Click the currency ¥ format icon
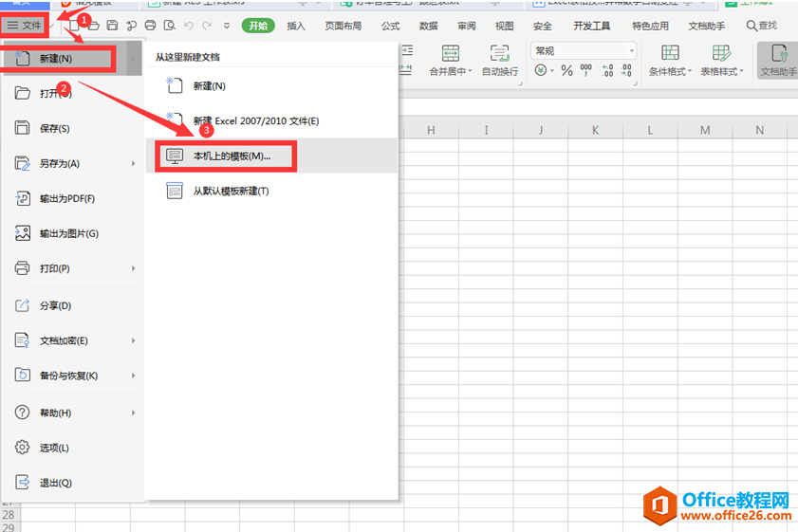This screenshot has height=532, width=798. (541, 70)
